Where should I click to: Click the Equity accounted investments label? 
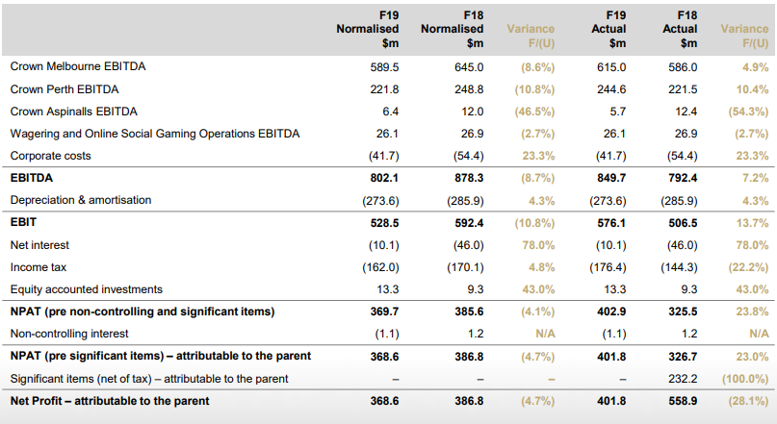click(86, 289)
